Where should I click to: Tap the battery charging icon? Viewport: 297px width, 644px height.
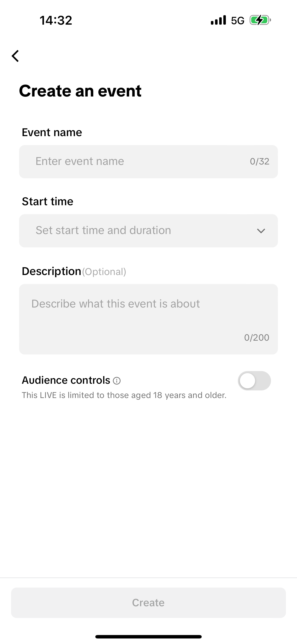click(x=260, y=20)
